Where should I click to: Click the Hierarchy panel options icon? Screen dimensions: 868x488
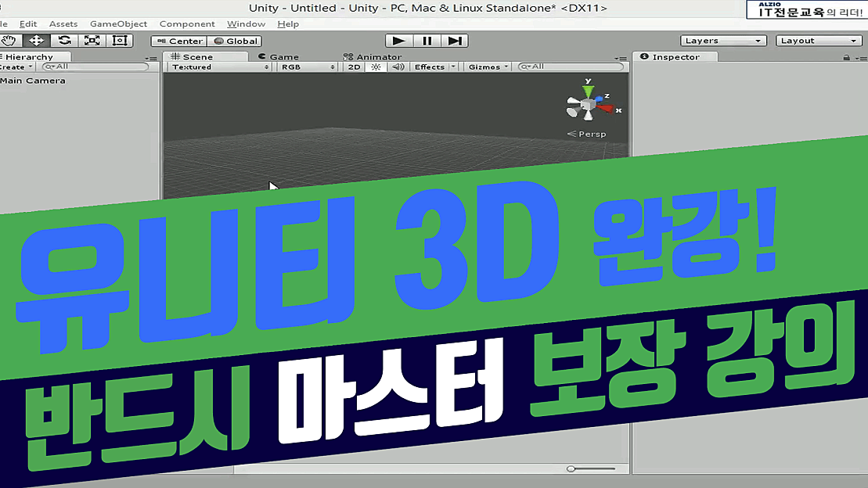tap(152, 56)
